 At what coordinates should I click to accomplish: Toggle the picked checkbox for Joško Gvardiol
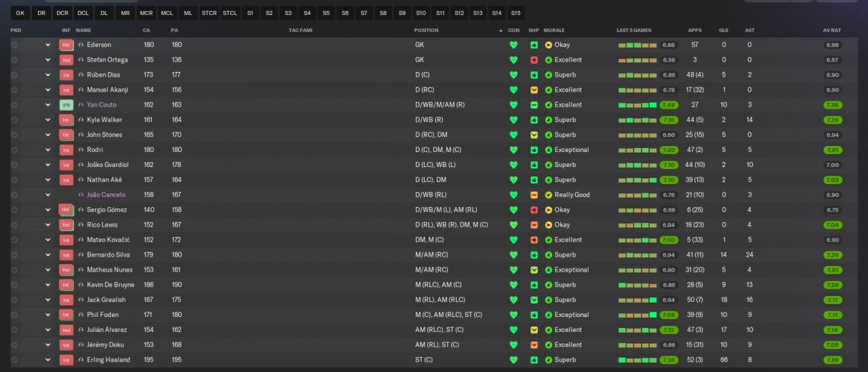(15, 164)
